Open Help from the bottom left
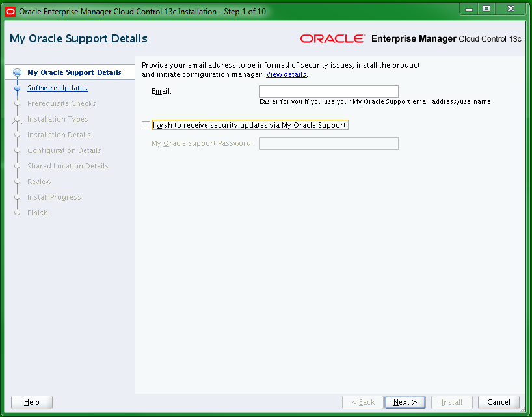 [x=31, y=402]
